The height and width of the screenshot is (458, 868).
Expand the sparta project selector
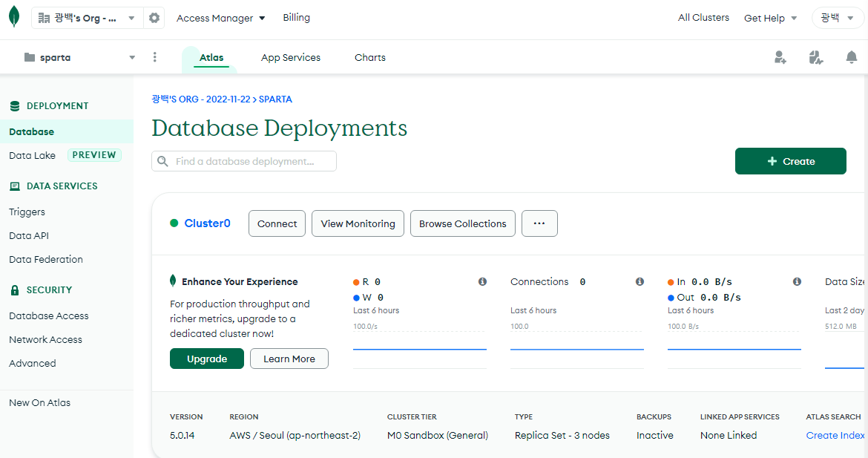coord(80,57)
